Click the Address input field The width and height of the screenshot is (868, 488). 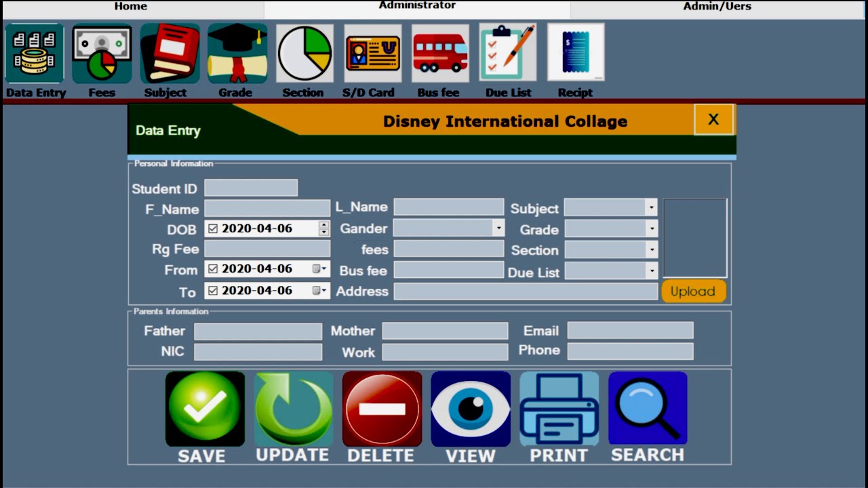click(526, 291)
